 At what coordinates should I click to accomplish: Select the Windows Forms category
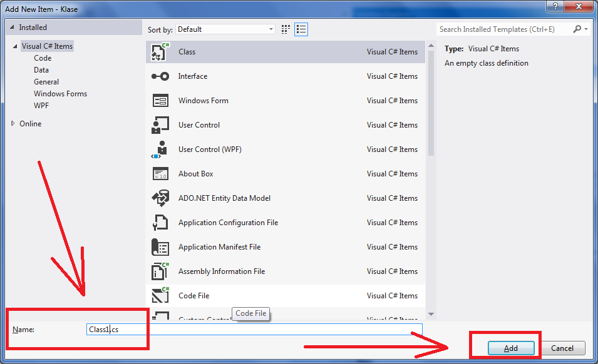(60, 94)
